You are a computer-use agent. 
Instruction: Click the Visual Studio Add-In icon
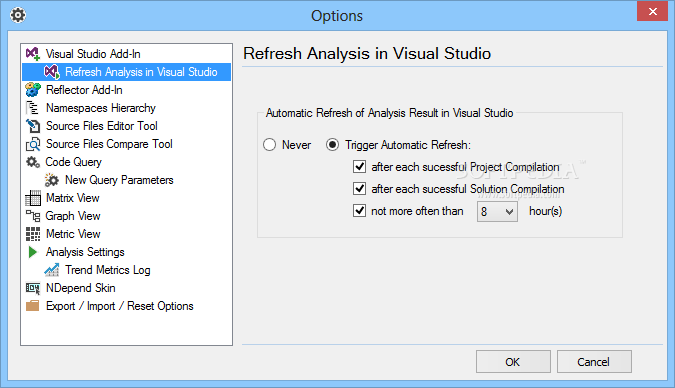coord(33,54)
